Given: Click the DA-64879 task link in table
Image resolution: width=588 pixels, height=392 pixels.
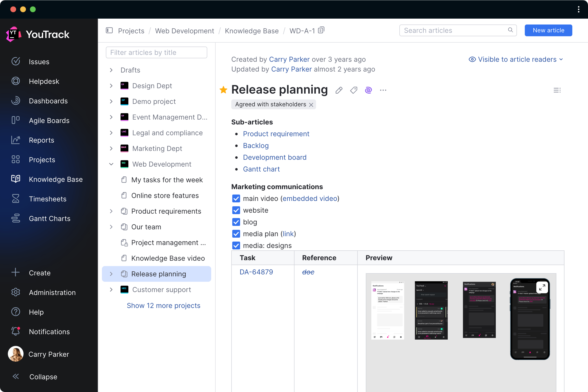Looking at the screenshot, I should click(x=256, y=272).
